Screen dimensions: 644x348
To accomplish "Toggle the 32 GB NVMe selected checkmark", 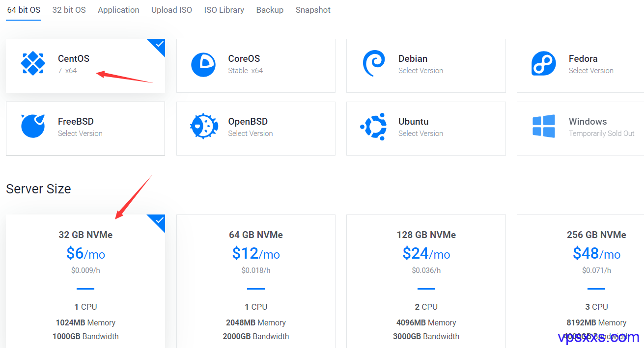I will pyautogui.click(x=159, y=220).
